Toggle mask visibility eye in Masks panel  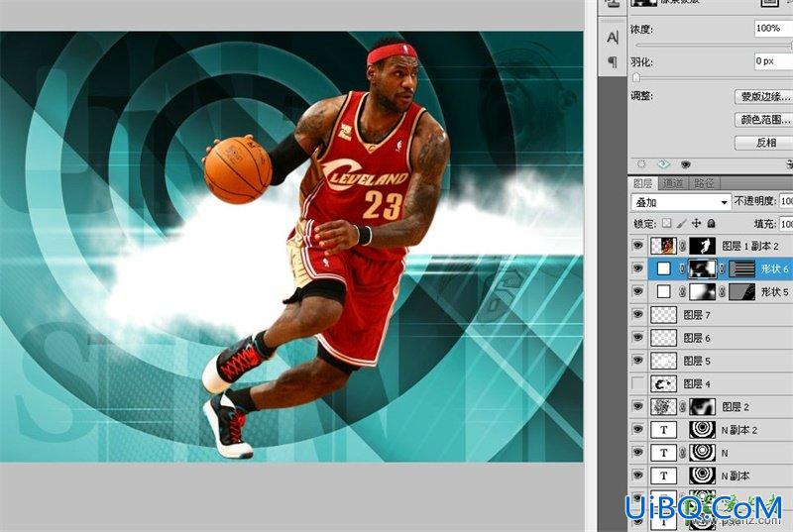pyautogui.click(x=685, y=164)
